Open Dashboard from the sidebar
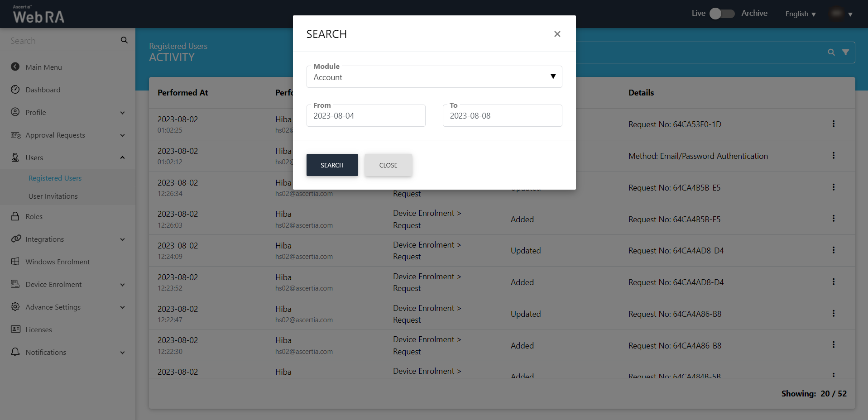868x420 pixels. click(43, 90)
